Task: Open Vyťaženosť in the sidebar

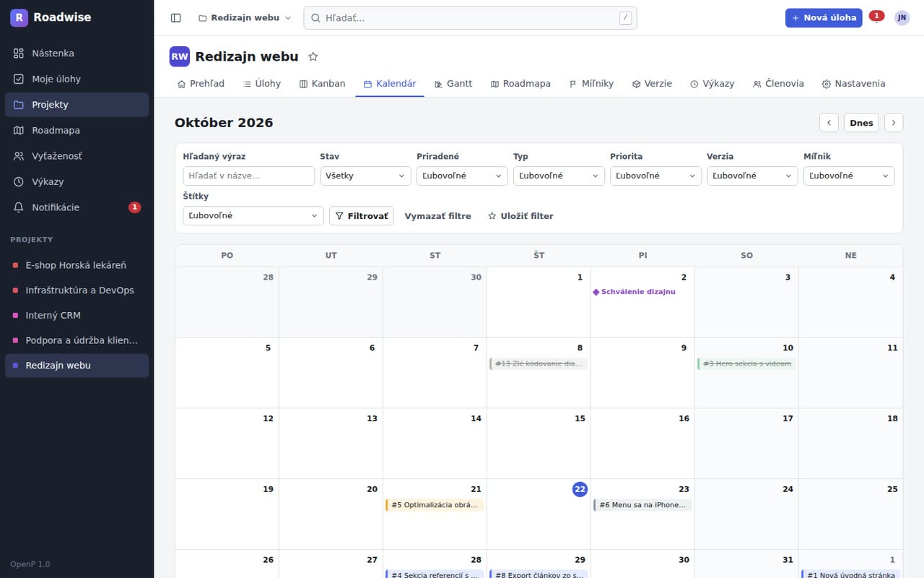Action: [x=77, y=156]
